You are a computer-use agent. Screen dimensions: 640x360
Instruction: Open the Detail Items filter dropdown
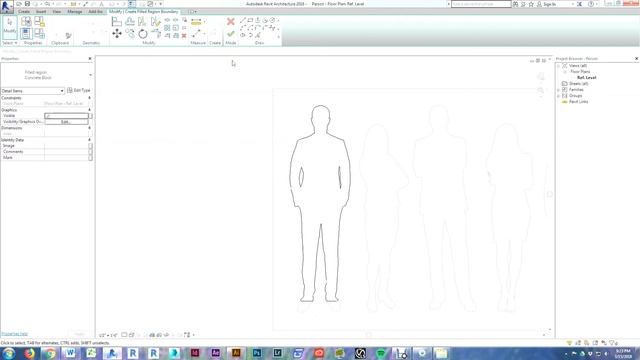point(33,91)
